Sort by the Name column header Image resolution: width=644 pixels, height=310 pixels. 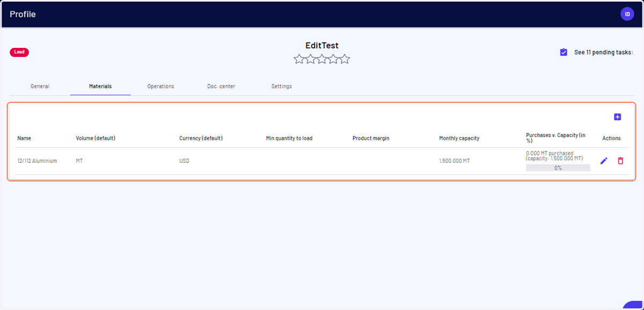[24, 138]
